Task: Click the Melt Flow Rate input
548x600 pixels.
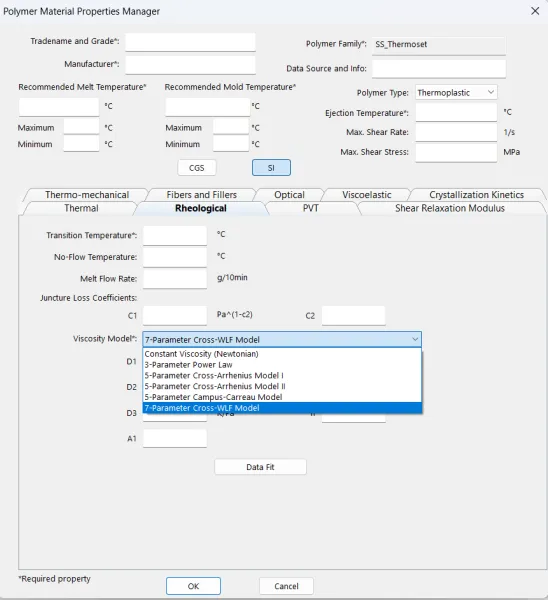Action: (175, 279)
